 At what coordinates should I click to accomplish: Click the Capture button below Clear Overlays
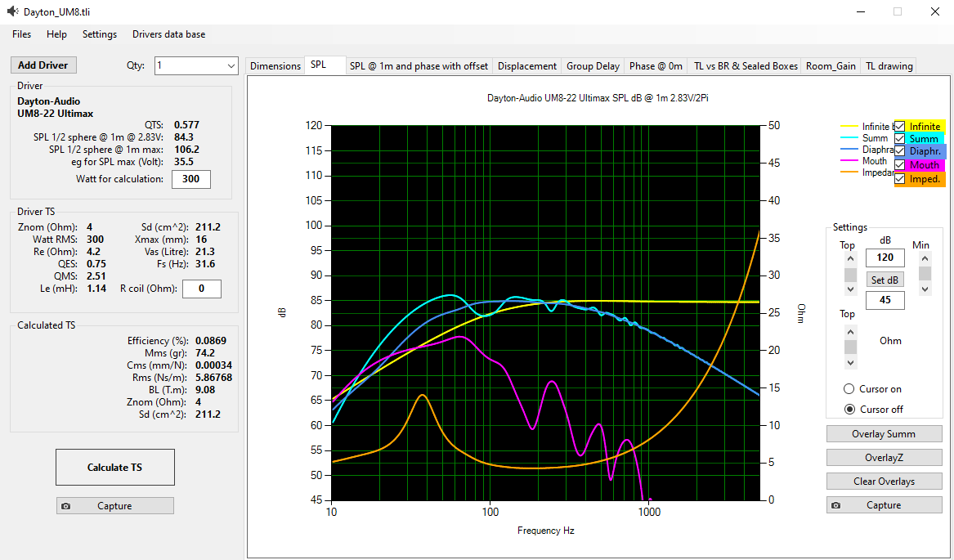(x=884, y=505)
